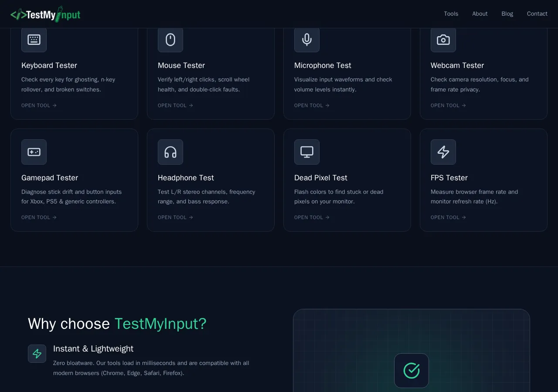Click the 'Instant & Lightweight' heading
Image resolution: width=558 pixels, height=392 pixels.
[93, 349]
